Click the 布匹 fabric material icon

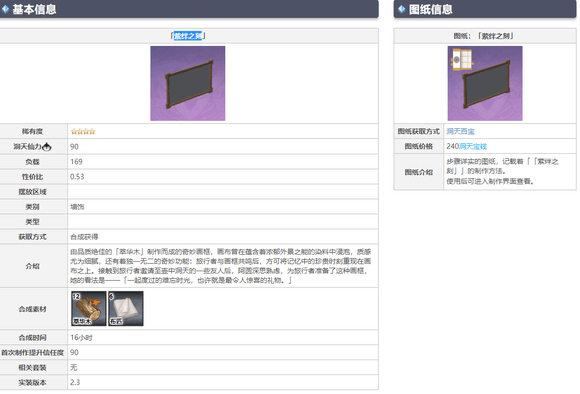click(126, 309)
